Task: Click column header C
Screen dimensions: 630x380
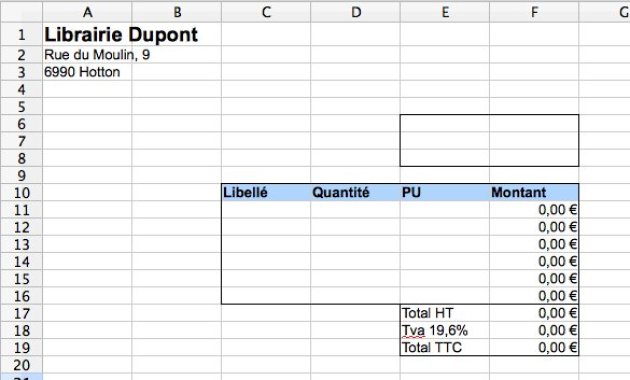Action: (266, 12)
